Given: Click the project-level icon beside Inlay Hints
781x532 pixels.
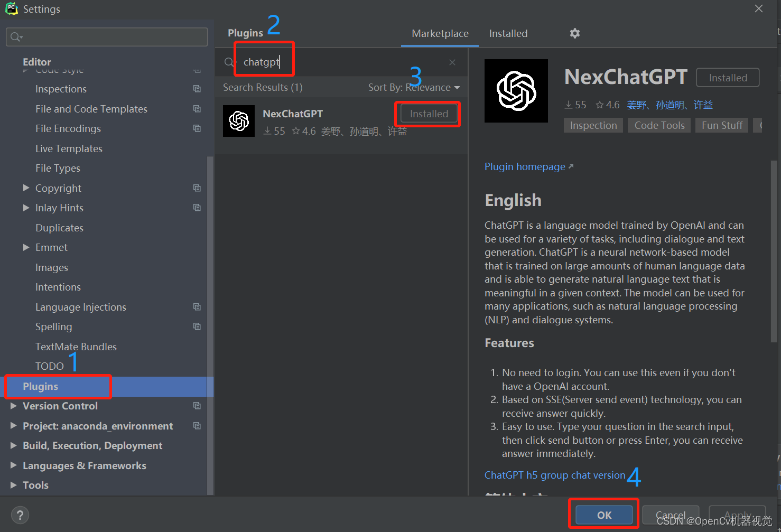Looking at the screenshot, I should tap(197, 208).
